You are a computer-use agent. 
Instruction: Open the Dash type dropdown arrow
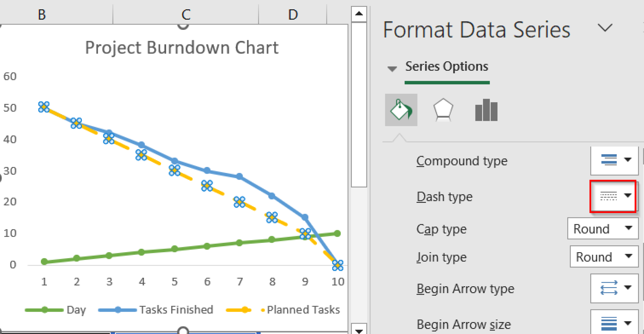point(628,196)
